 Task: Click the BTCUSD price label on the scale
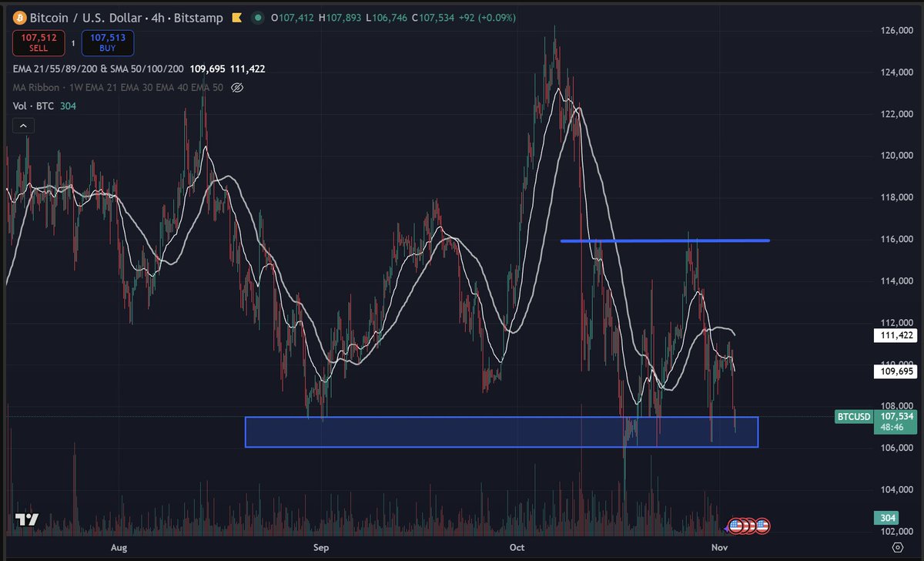854,417
